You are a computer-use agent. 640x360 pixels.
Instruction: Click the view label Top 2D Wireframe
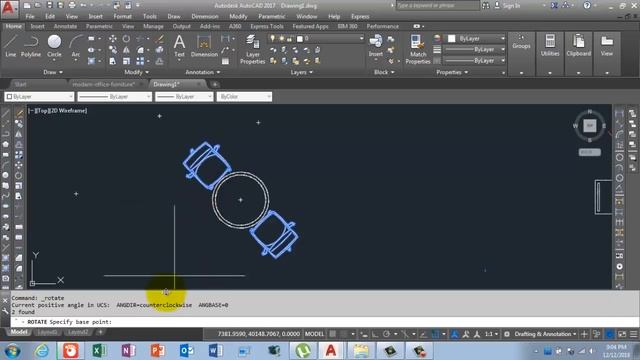tap(57, 110)
